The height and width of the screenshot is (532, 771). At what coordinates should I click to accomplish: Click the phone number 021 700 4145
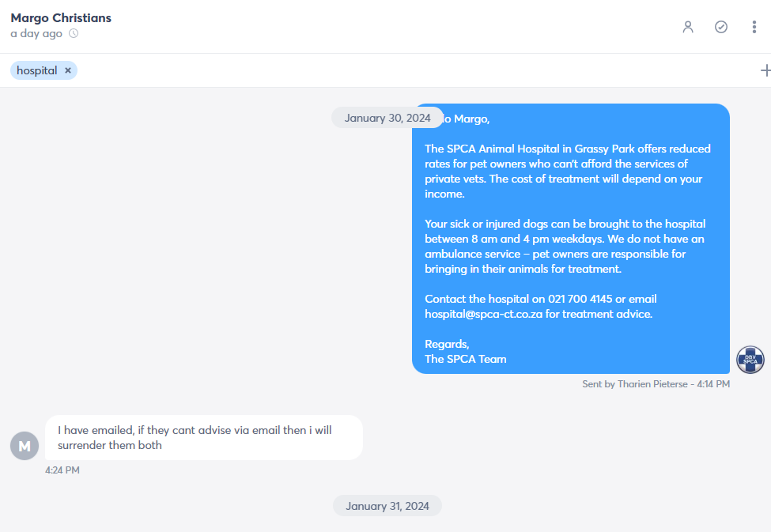[x=580, y=299]
